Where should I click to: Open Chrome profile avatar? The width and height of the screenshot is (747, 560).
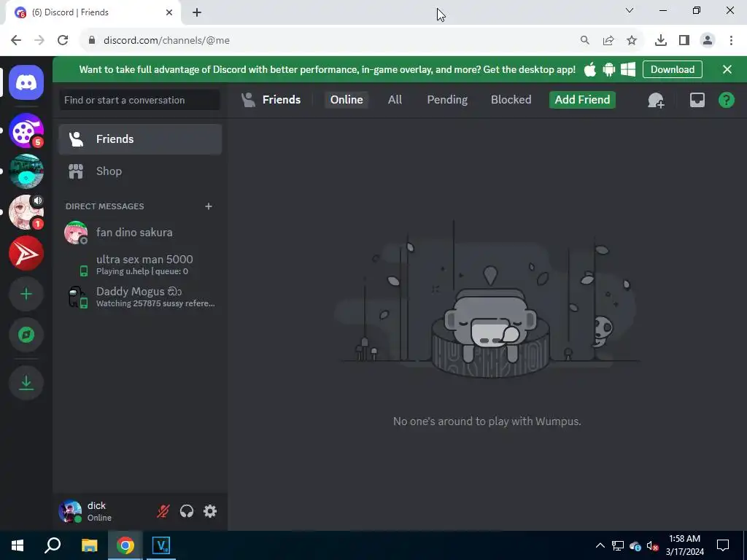(x=708, y=41)
